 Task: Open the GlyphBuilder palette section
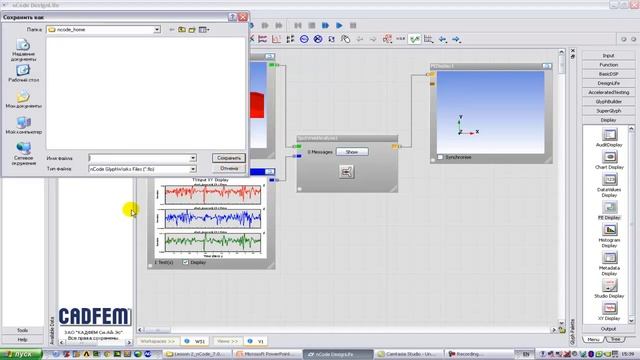(608, 102)
